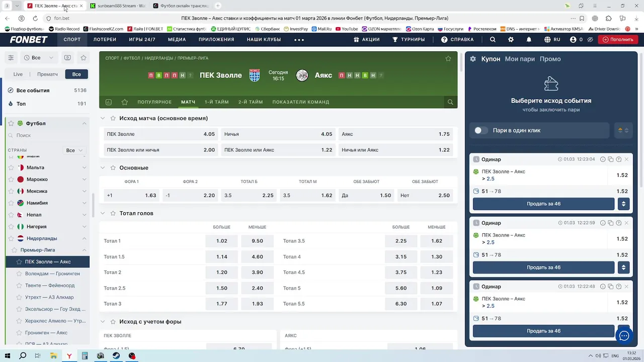644x362 pixels.
Task: Open the Лотереи top menu item
Action: coord(105,40)
